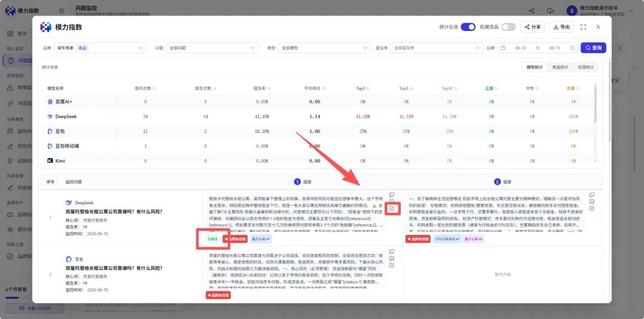The image size is (644, 319).
Task: Click DeepSeek's 平均排名 value 1.14
Action: 315,117
